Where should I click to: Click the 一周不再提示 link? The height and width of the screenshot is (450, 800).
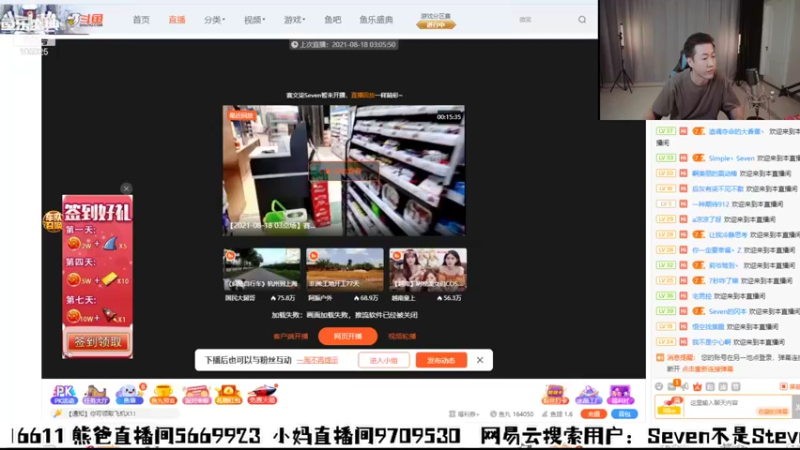[x=317, y=360]
